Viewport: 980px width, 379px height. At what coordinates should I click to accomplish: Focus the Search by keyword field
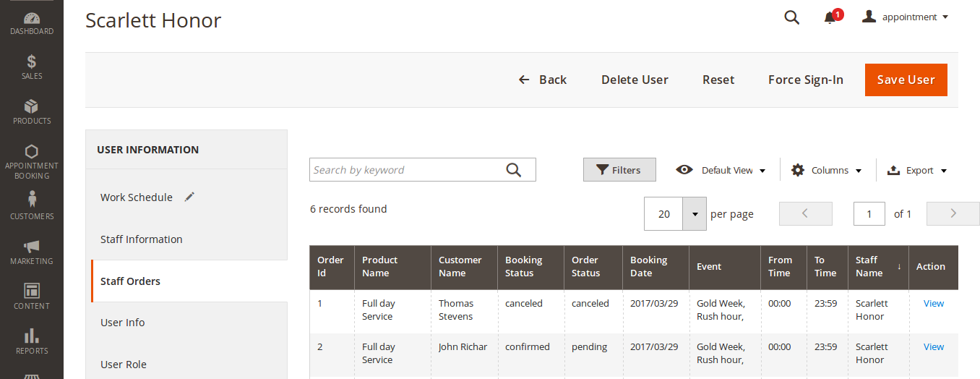406,170
